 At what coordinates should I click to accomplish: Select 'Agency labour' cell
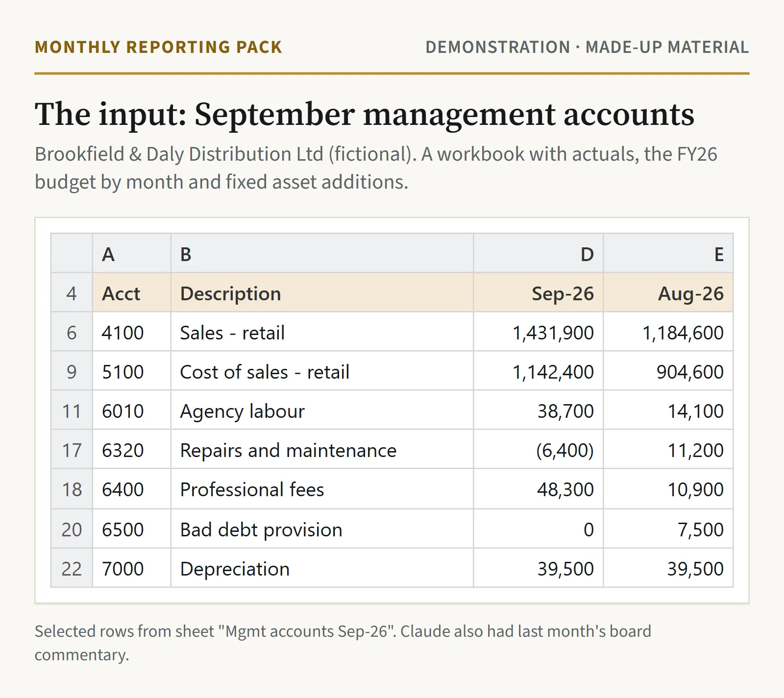point(322,410)
